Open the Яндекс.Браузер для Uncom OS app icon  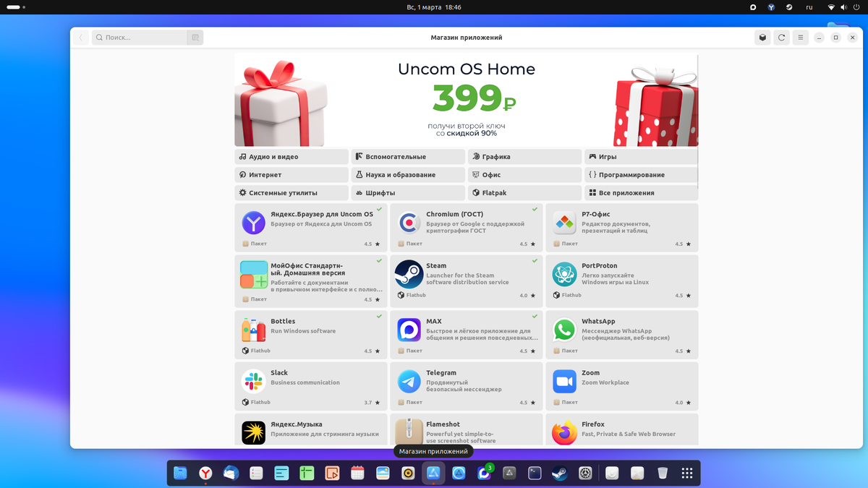pyautogui.click(x=254, y=223)
